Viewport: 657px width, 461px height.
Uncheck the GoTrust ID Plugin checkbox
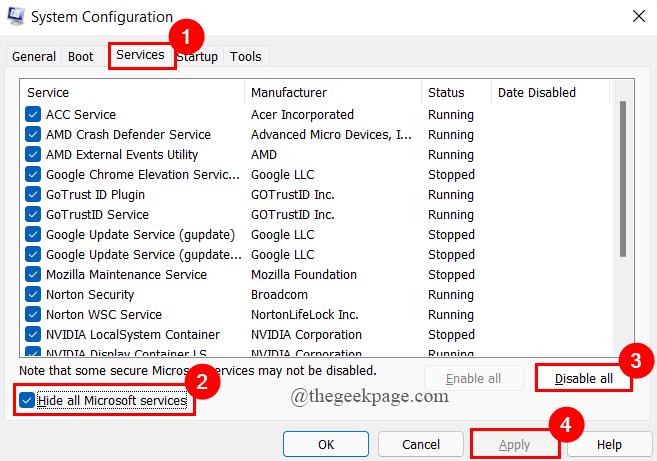click(33, 195)
